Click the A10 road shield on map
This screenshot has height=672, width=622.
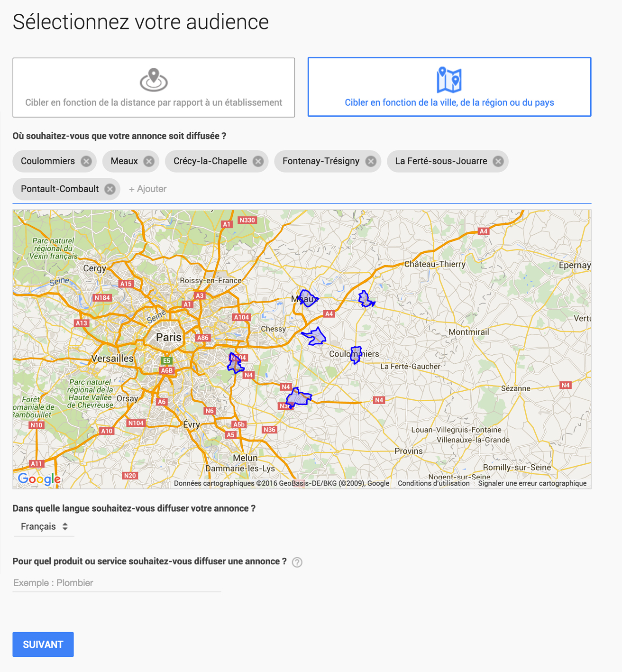(107, 431)
